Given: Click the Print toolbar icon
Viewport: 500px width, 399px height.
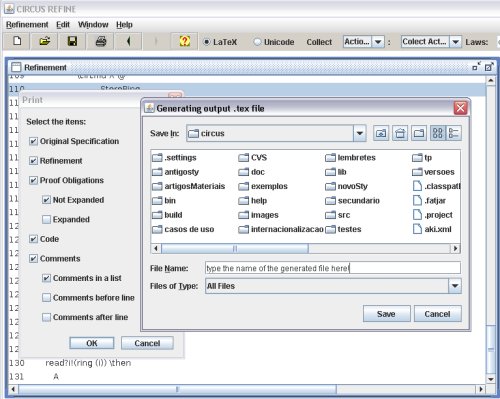Looking at the screenshot, I should click(101, 41).
